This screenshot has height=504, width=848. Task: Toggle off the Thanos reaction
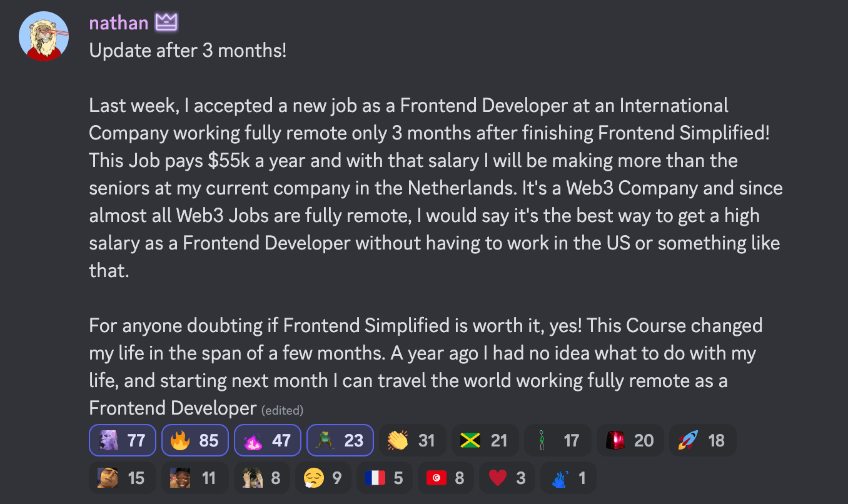(123, 440)
